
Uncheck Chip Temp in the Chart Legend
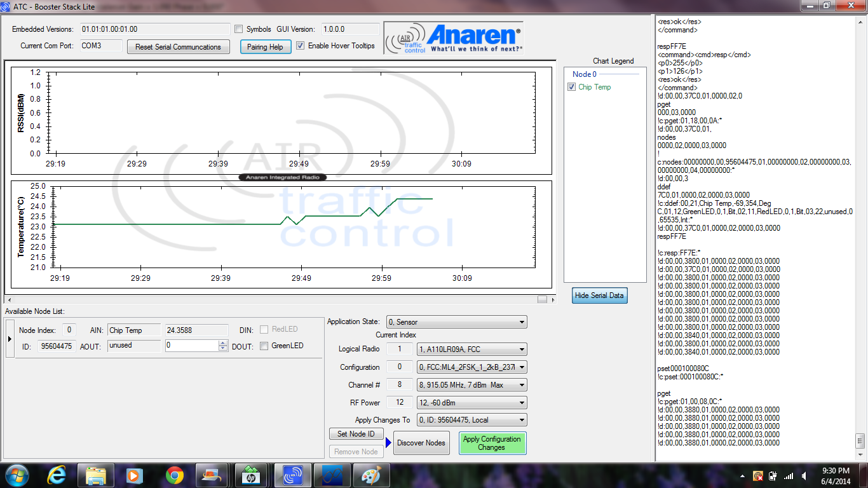[571, 87]
